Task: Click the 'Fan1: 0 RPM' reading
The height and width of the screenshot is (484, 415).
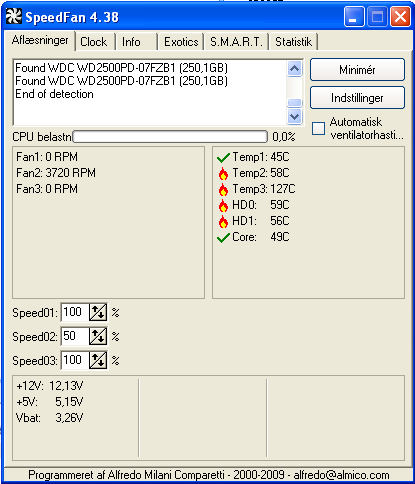Action: coord(47,157)
